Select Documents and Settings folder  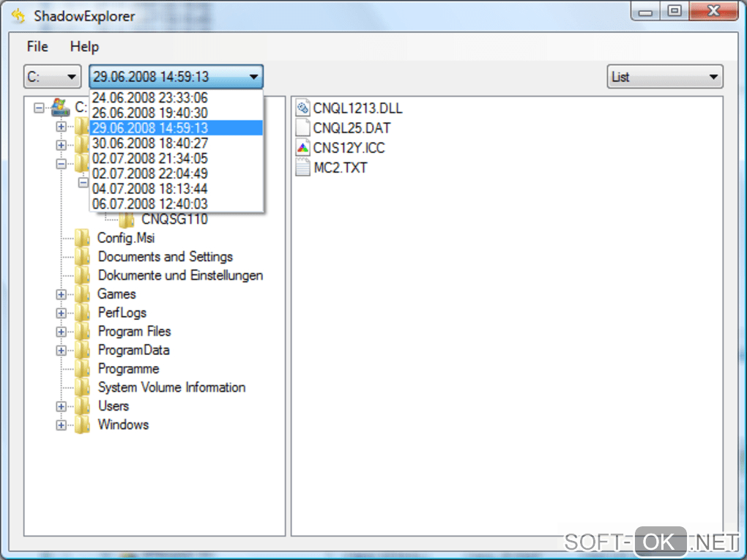(166, 257)
